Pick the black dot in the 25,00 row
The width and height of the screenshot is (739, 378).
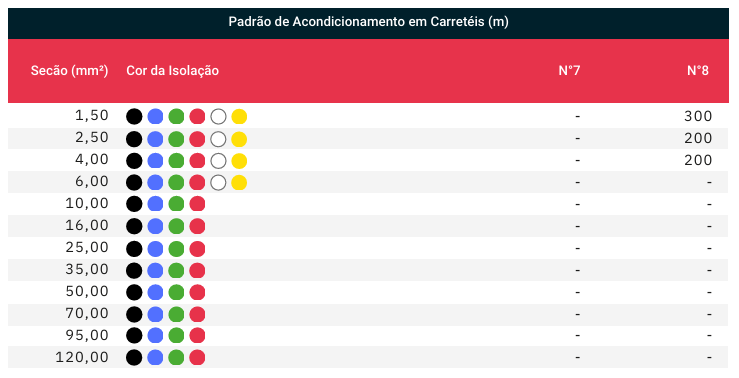[x=134, y=248]
